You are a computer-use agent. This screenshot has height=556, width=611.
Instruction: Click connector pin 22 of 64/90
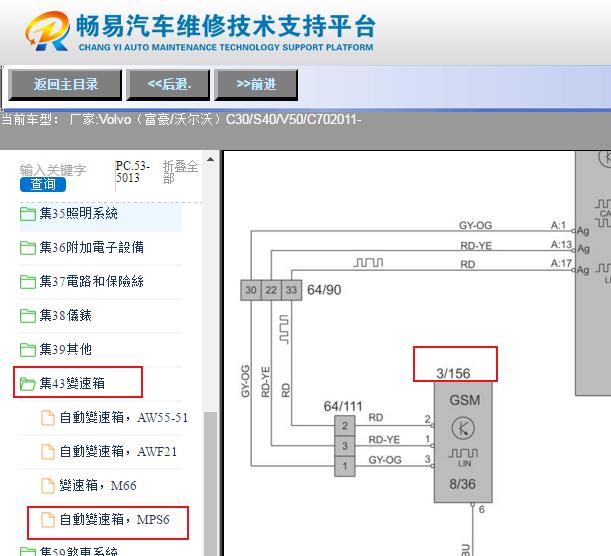click(271, 290)
